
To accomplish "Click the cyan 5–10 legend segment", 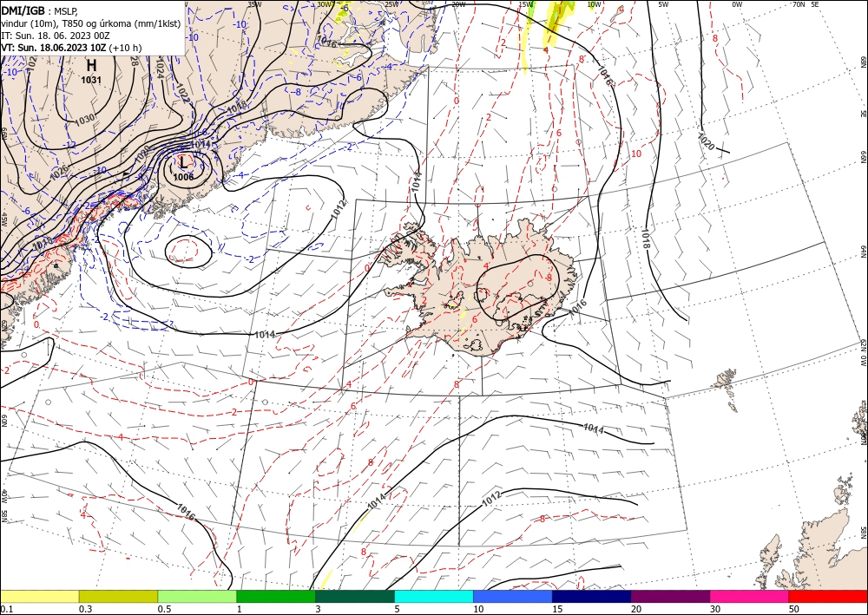I will (434, 596).
